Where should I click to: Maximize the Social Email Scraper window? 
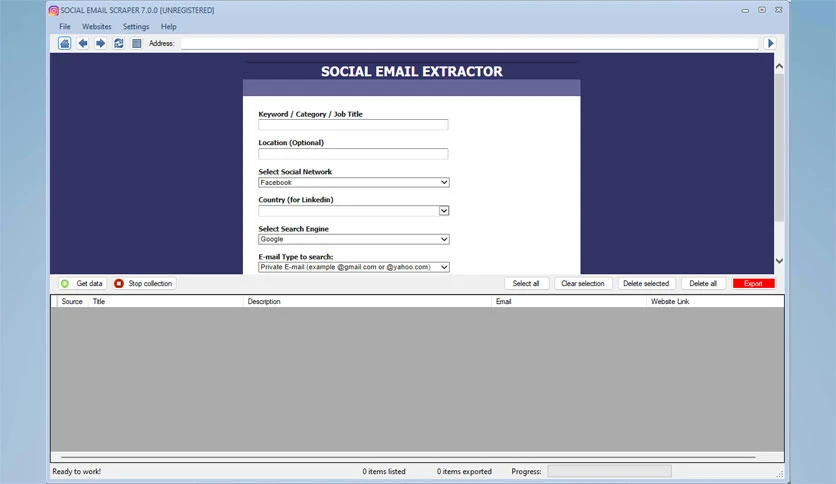coord(762,10)
